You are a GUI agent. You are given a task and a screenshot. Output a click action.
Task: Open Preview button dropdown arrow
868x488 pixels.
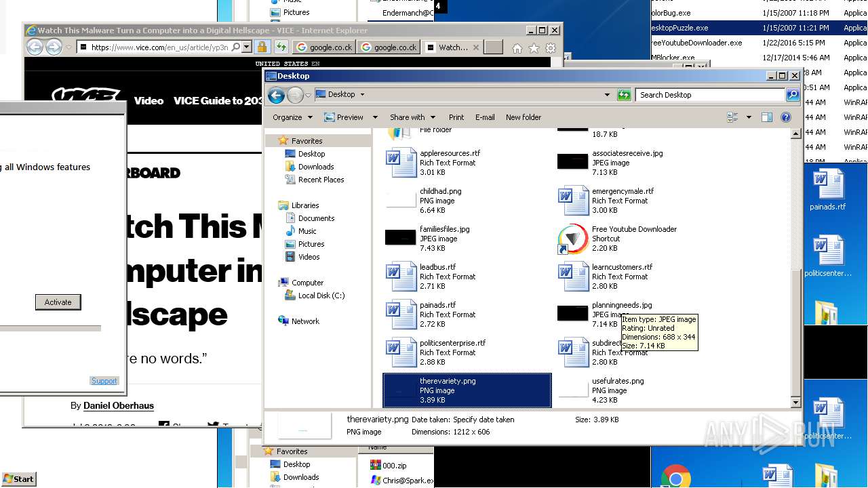pos(374,117)
